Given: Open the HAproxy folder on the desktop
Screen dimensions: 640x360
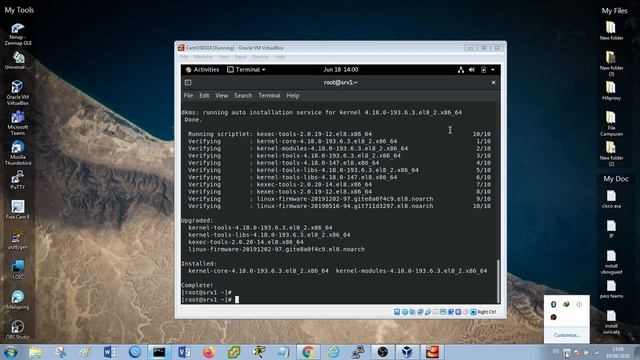Looking at the screenshot, I should 611,90.
